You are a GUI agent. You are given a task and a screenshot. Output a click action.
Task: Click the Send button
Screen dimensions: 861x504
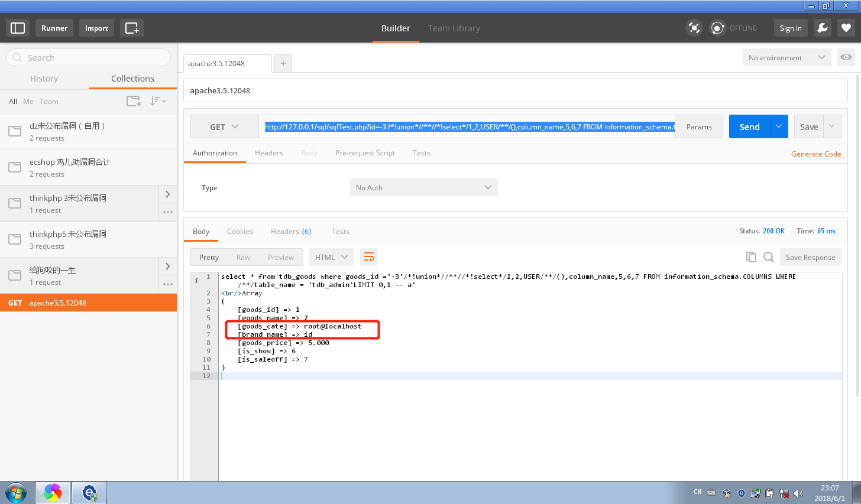tap(749, 126)
